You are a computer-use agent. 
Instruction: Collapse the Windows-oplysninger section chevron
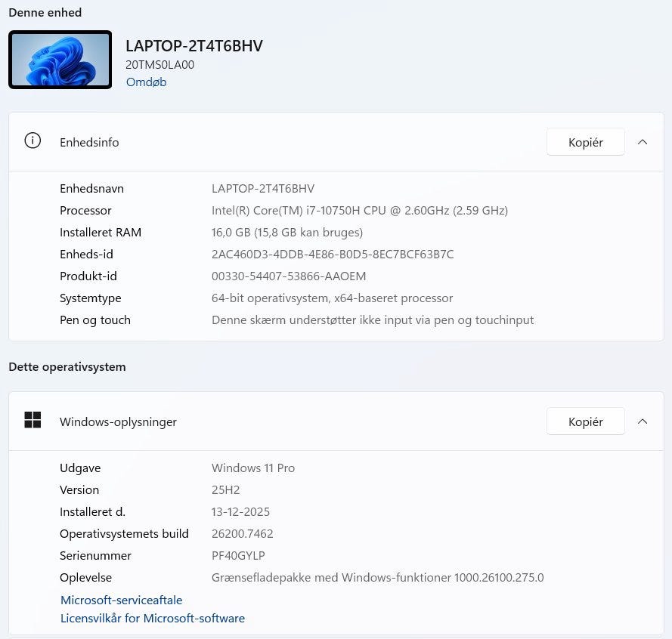[643, 421]
